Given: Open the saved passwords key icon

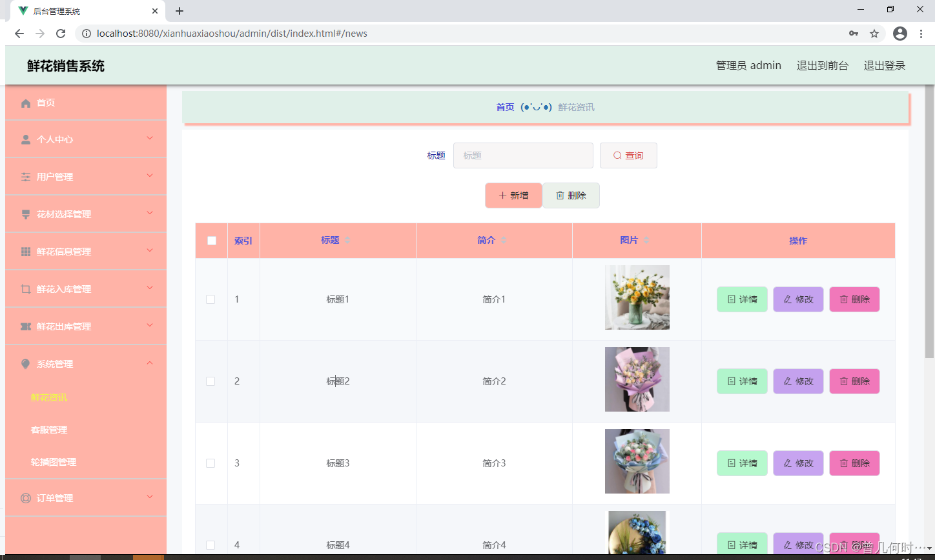Looking at the screenshot, I should [854, 34].
